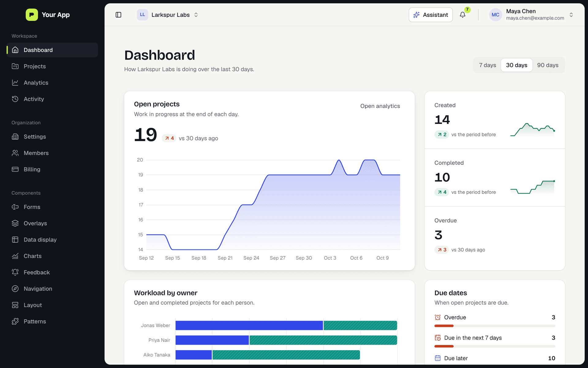The image size is (588, 368).
Task: Open the notifications bell icon
Action: pos(462,15)
